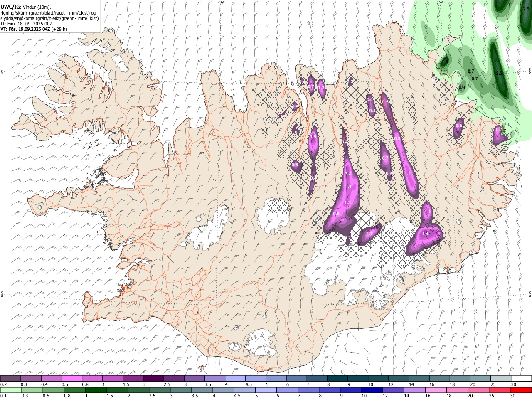Click upper-row lavender swatch labeled 4
This screenshot has width=532, height=399.
coord(235,378)
